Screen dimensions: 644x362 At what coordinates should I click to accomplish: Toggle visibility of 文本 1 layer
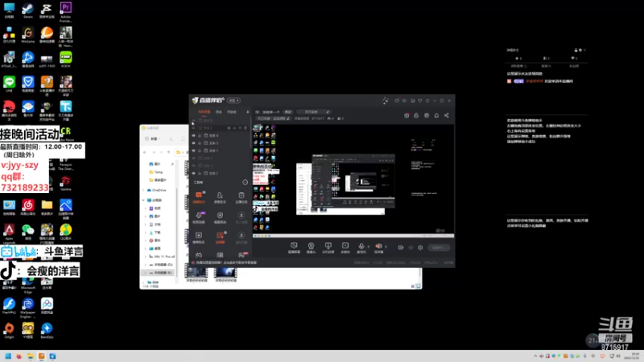(194, 150)
